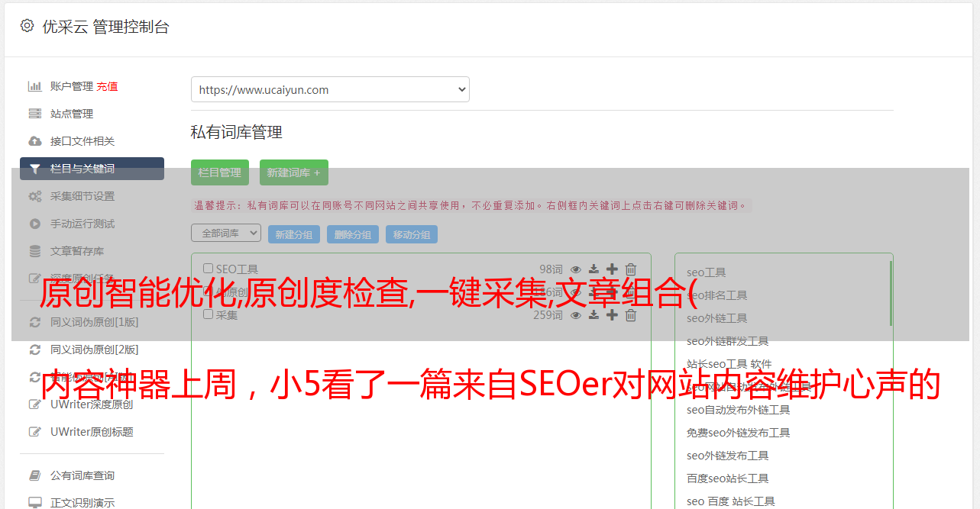Select the keyword seo外链工具
The image size is (980, 509).
click(x=717, y=318)
